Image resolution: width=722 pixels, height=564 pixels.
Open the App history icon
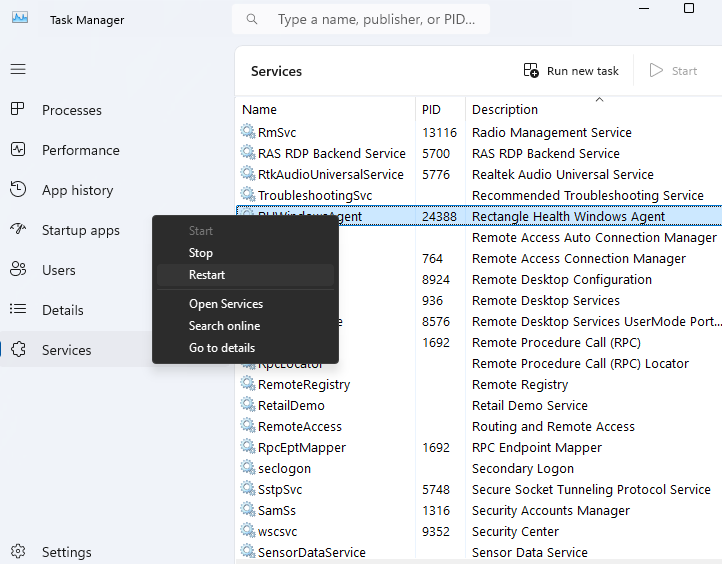pos(18,189)
